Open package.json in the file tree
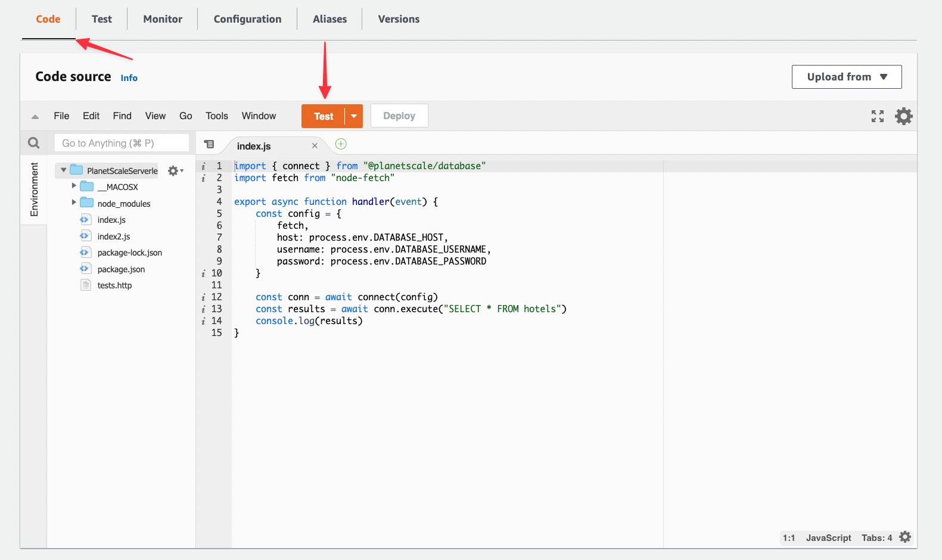 (x=121, y=269)
